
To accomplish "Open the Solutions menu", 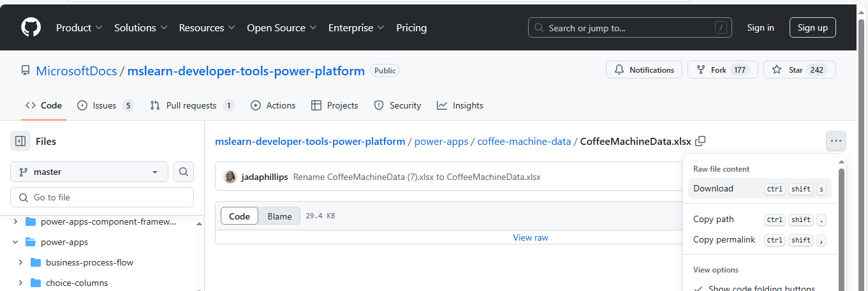I will (140, 28).
